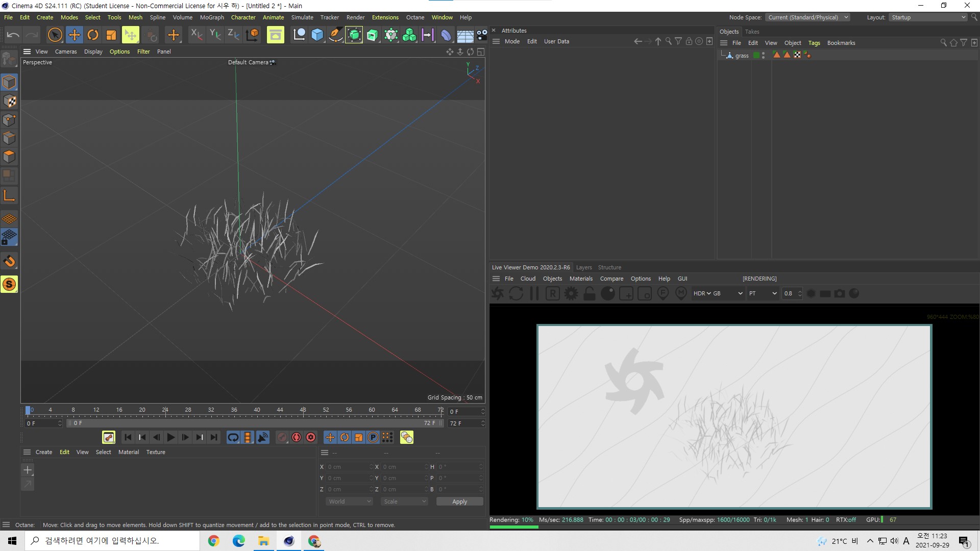Screen dimensions: 980x551
Task: Open Chrome from the taskbar
Action: click(x=213, y=540)
